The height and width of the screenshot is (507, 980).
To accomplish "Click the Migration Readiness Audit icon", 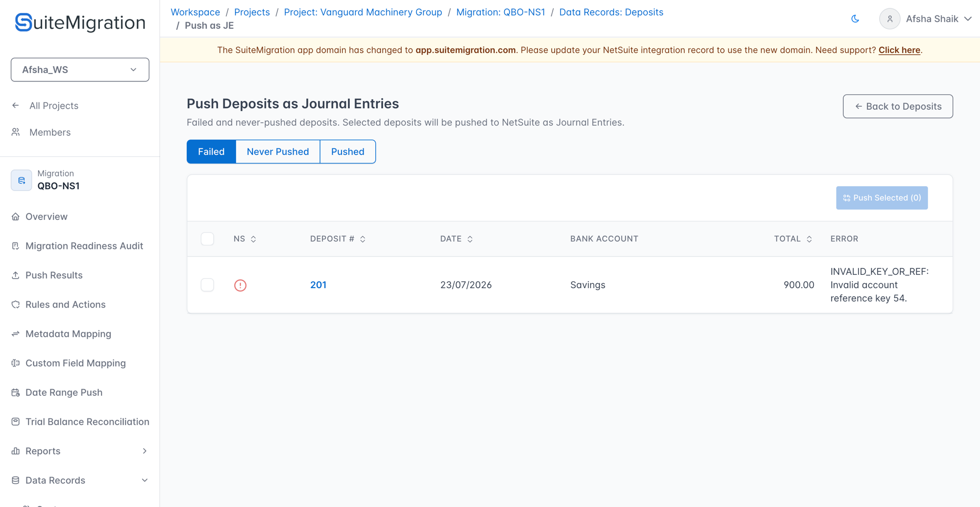I will (x=16, y=246).
